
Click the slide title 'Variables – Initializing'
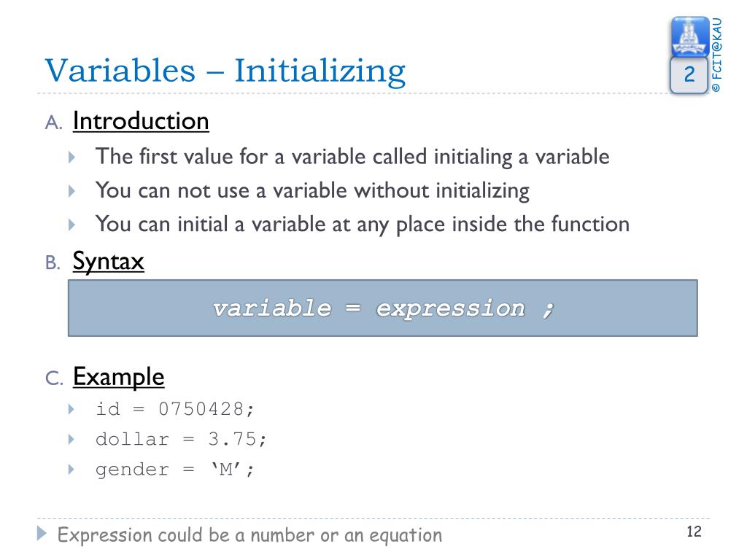tap(225, 71)
